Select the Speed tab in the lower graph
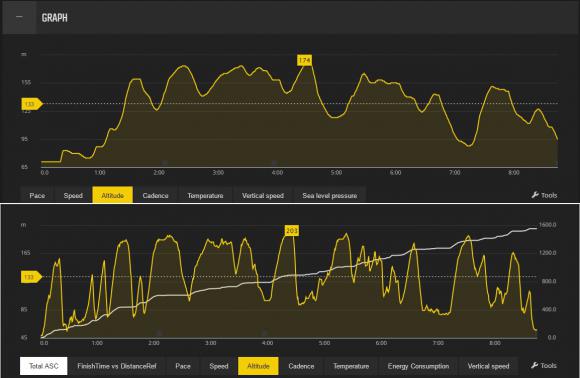Image resolution: width=580 pixels, height=378 pixels. pyautogui.click(x=219, y=366)
